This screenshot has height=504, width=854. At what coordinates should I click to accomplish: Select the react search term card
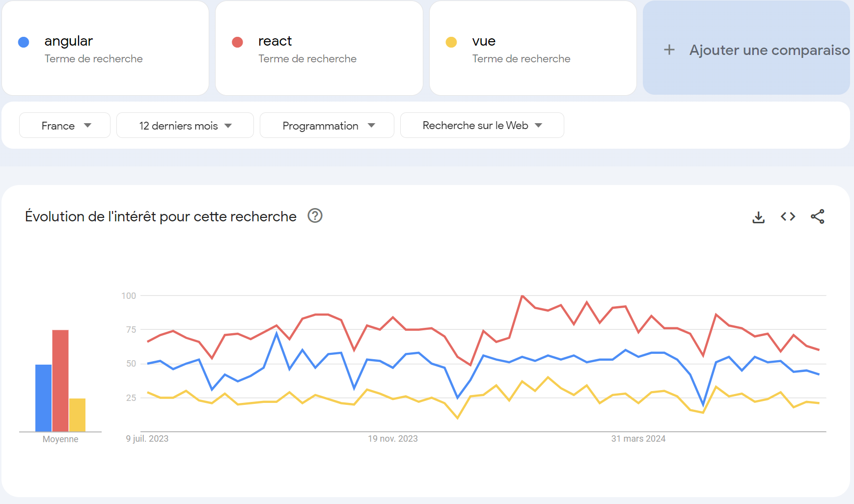319,48
